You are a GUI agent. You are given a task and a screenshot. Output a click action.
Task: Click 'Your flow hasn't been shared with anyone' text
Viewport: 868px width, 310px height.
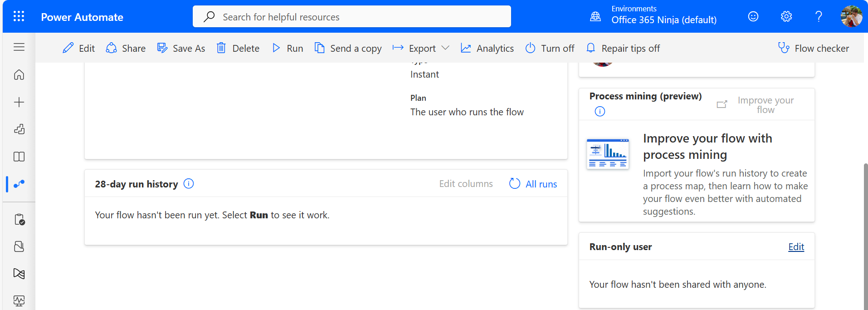click(678, 285)
